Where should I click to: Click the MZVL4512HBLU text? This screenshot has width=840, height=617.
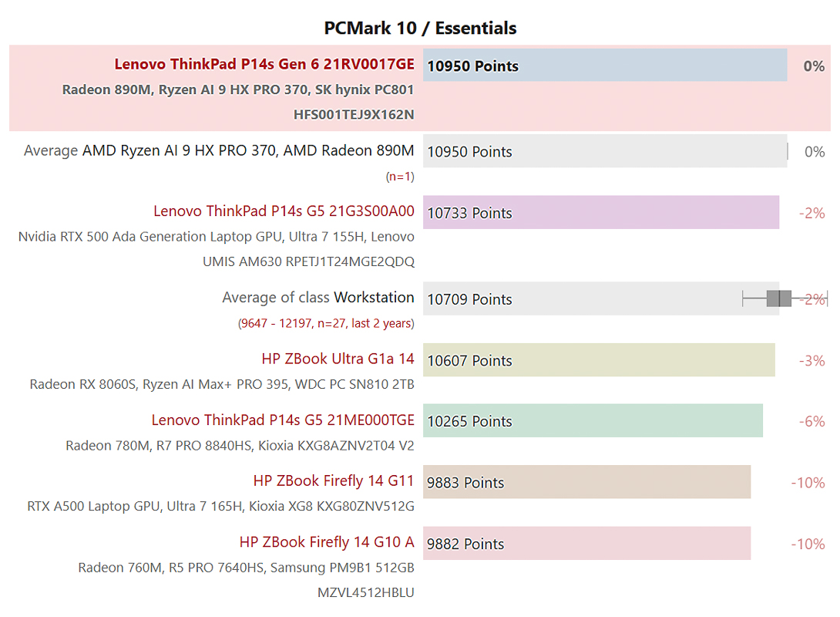tap(366, 592)
